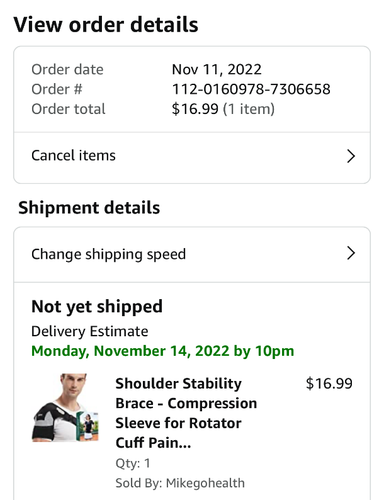
Task: Open the Cancel items chevron arrow
Action: tap(351, 156)
